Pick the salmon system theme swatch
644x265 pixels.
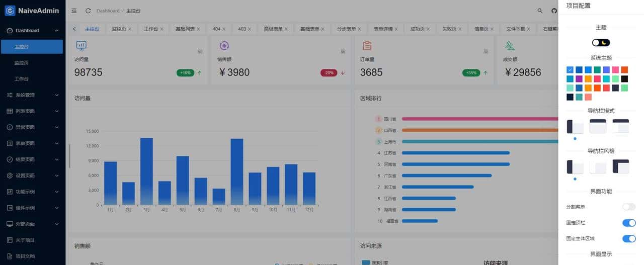[x=588, y=97]
